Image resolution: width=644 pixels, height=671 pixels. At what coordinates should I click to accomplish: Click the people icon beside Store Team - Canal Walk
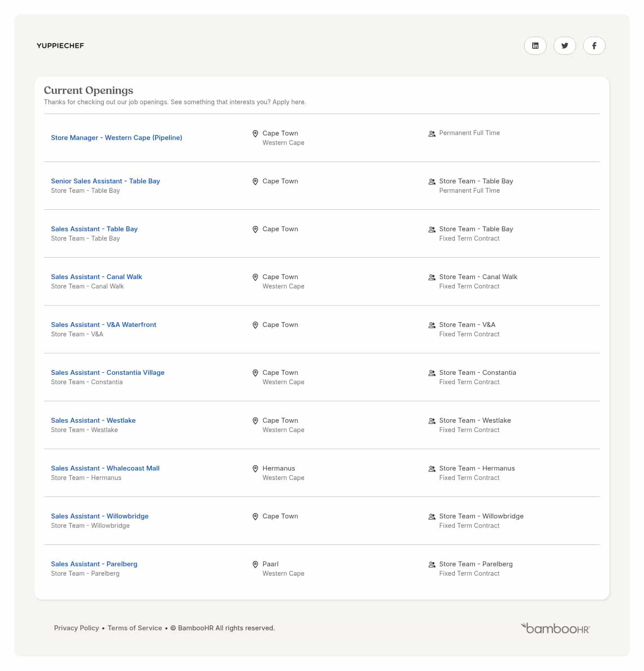[432, 277]
